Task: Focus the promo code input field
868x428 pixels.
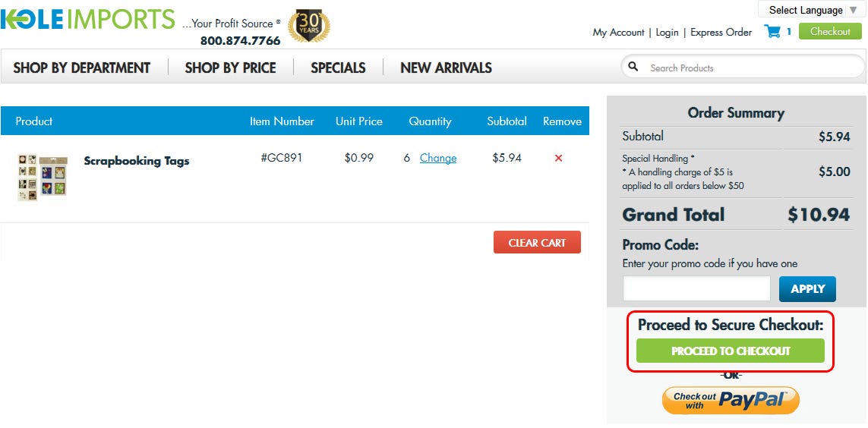Action: pyautogui.click(x=696, y=288)
